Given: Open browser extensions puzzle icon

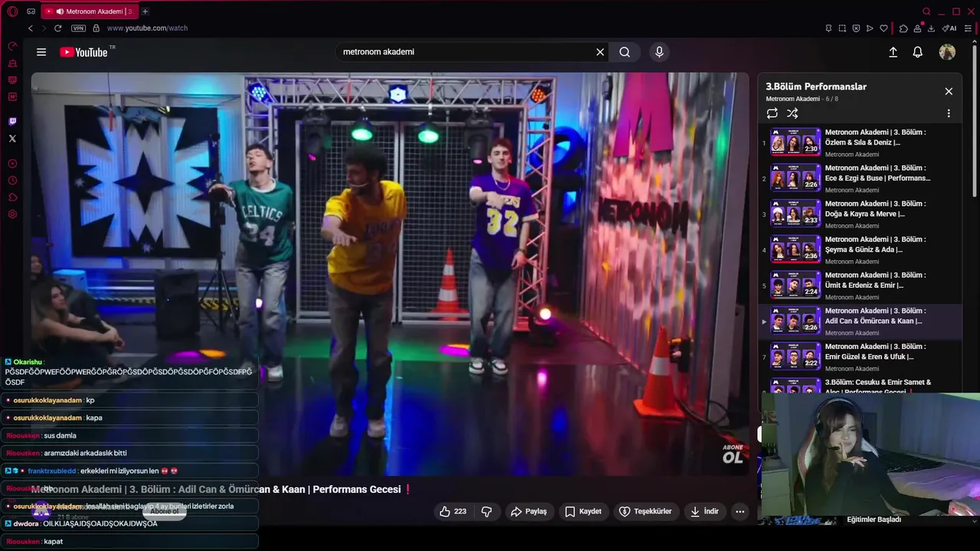Looking at the screenshot, I should coord(903,28).
